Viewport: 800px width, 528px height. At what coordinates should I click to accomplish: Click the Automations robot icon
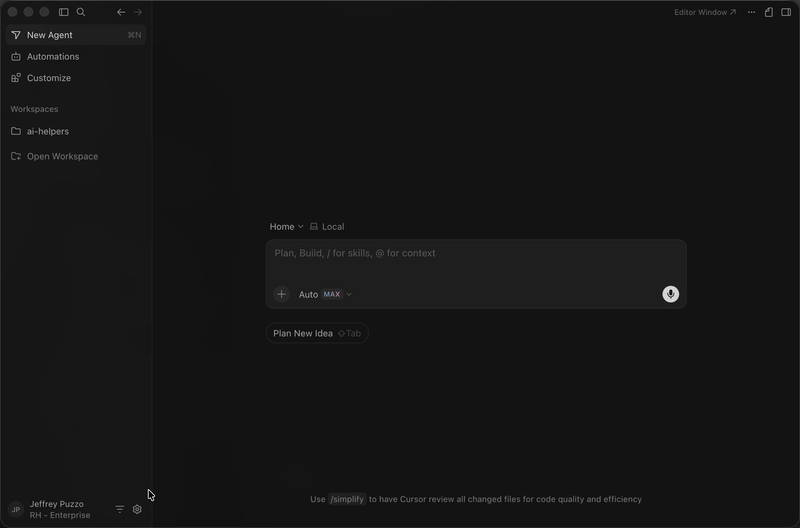pos(16,57)
